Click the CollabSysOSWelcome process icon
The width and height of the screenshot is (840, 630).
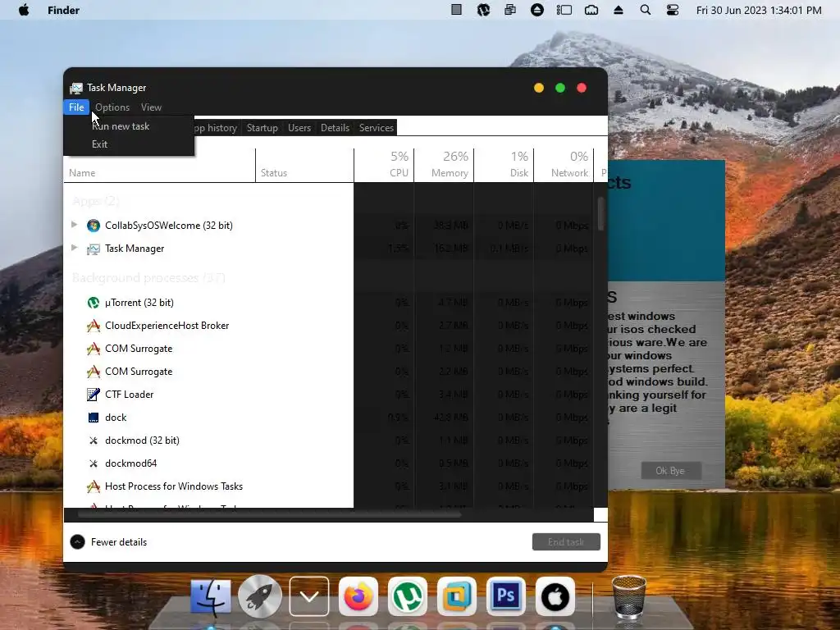[94, 226]
